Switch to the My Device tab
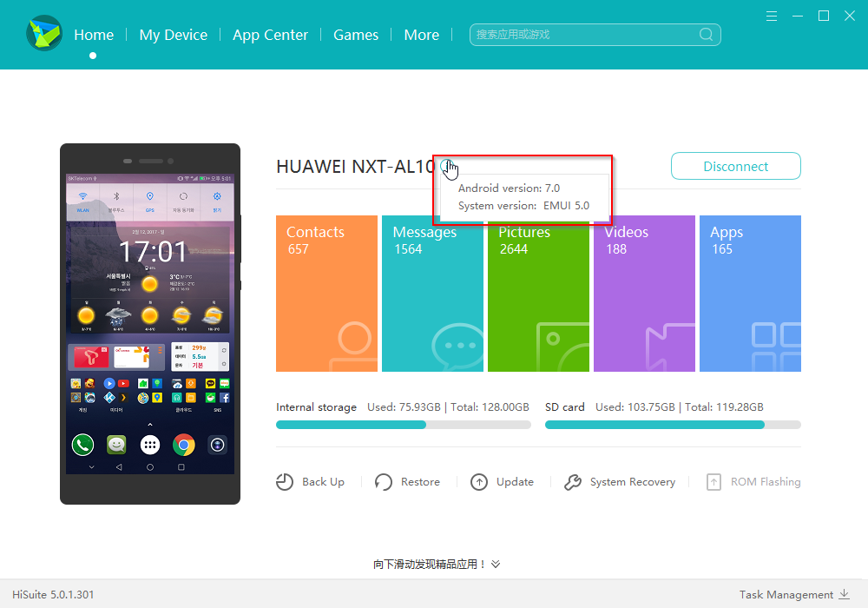The image size is (868, 608). (x=174, y=35)
